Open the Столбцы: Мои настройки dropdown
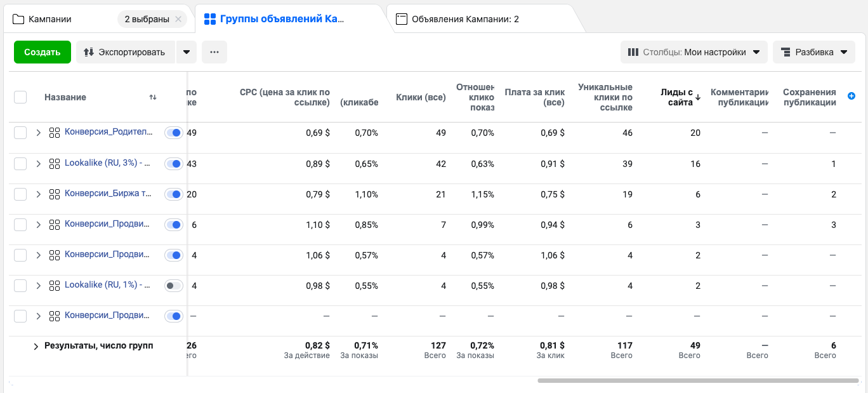Viewport: 868px width, 393px height. (x=694, y=52)
